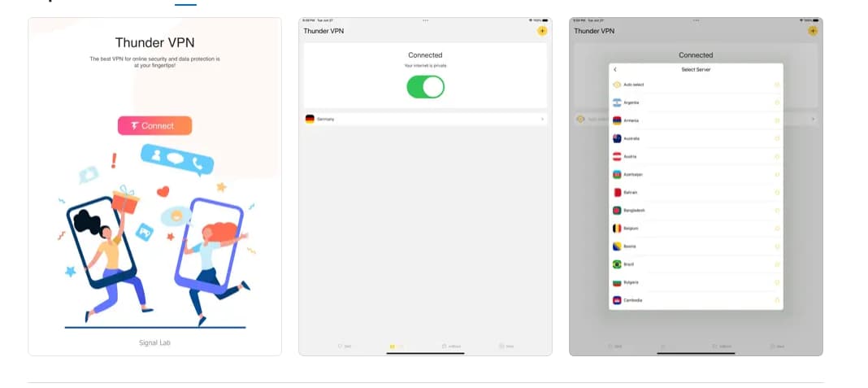The image size is (868, 388).
Task: Turn off the green Connected toggle
Action: click(425, 87)
